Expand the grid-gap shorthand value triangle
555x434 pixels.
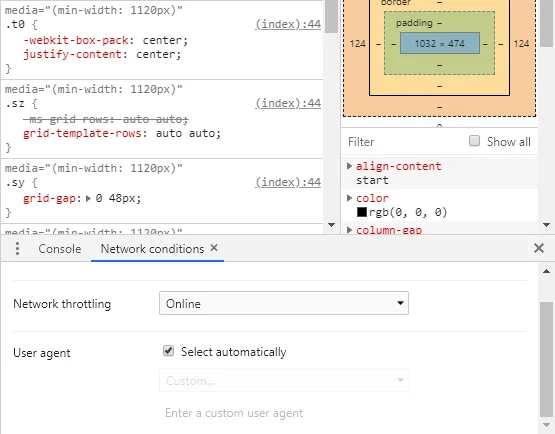click(88, 198)
